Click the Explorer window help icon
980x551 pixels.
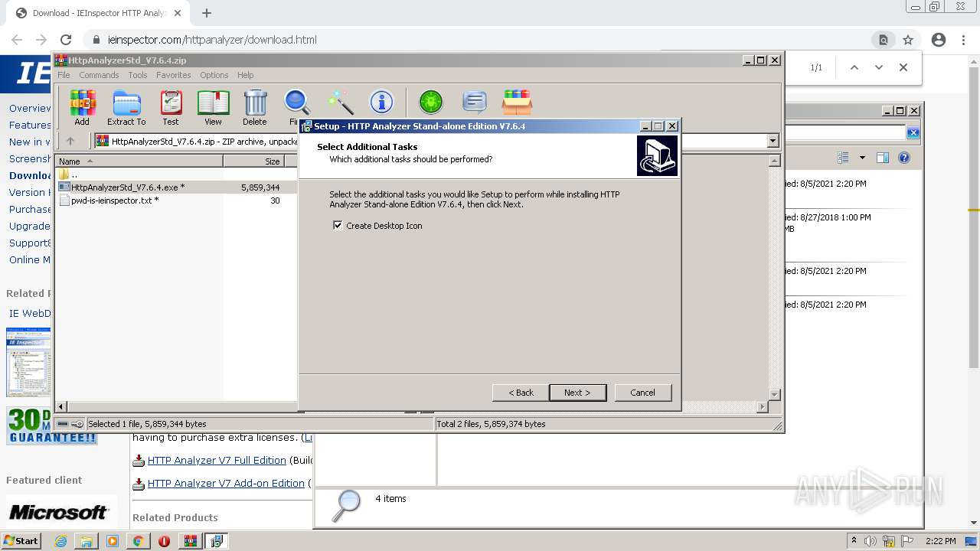(904, 158)
